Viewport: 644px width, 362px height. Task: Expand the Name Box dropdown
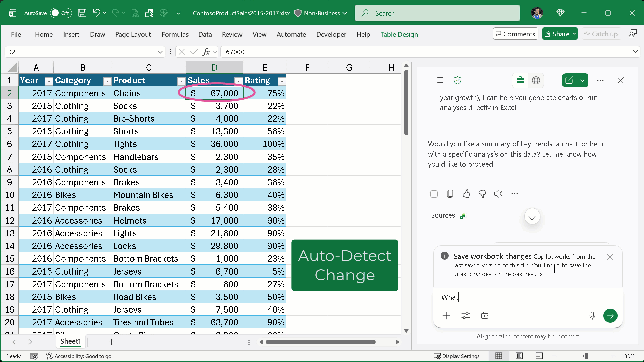(x=160, y=52)
